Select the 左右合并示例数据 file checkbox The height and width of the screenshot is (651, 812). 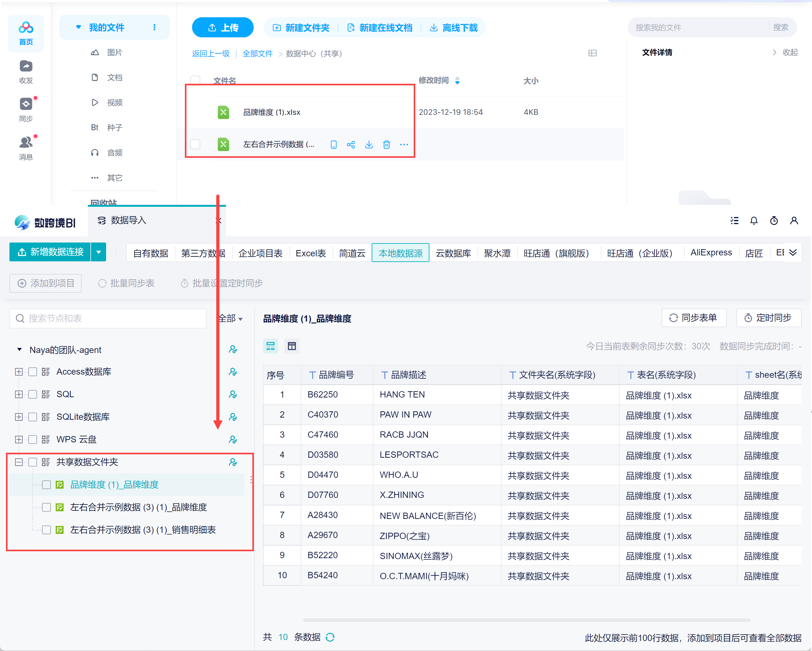[195, 145]
